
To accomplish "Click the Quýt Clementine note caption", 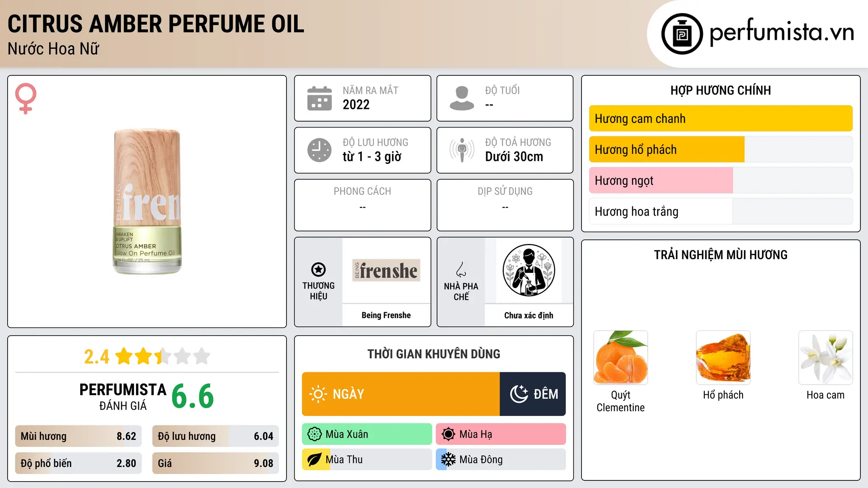I will coord(620,401).
